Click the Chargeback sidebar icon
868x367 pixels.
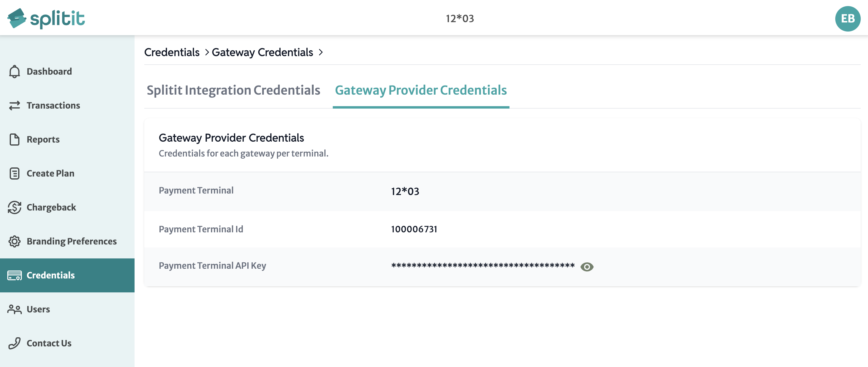click(15, 207)
